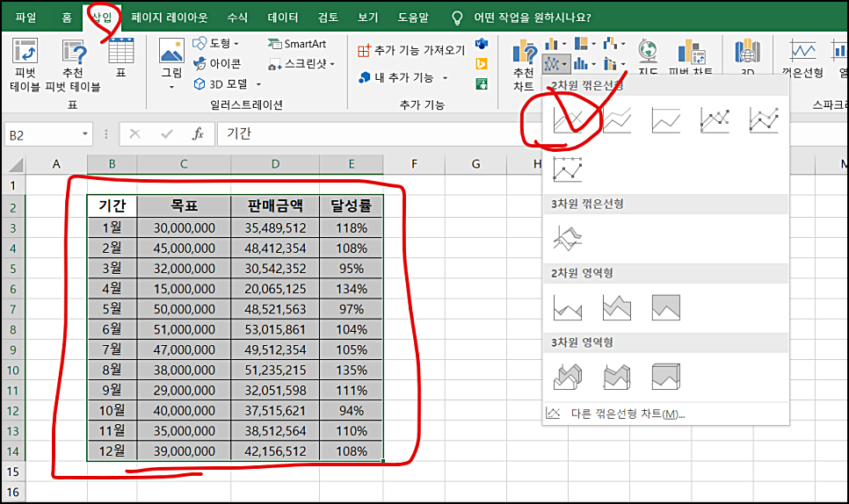The width and height of the screenshot is (849, 504).
Task: Expand the 스크린샷 dropdown
Action: click(332, 64)
